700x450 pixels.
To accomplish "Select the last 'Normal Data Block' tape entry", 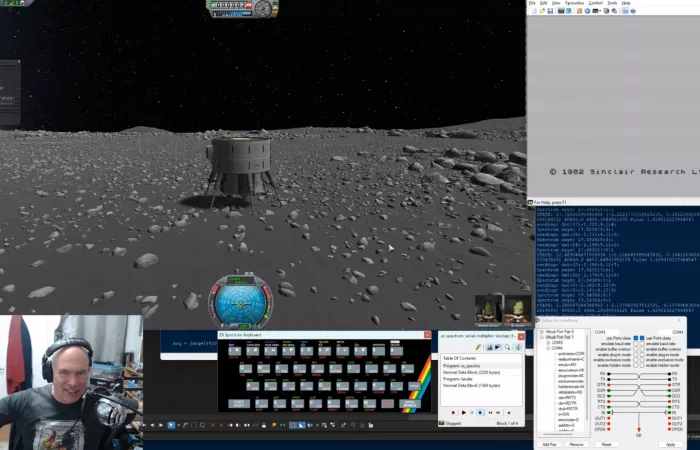I will point(471,386).
